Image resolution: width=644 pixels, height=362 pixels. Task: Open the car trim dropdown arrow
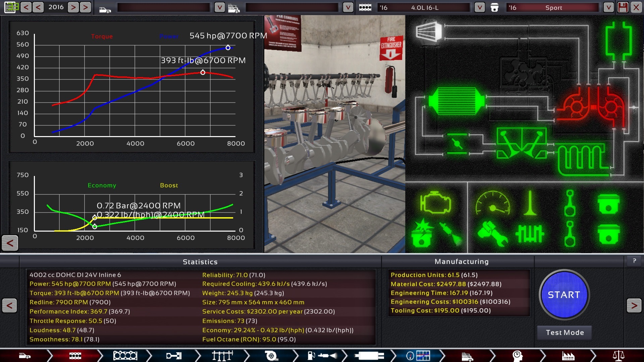coord(348,7)
